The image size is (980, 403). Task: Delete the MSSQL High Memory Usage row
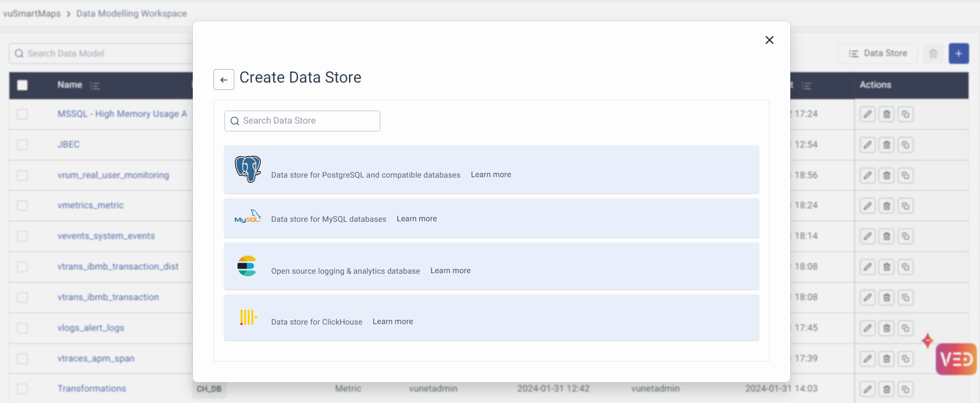pos(886,114)
